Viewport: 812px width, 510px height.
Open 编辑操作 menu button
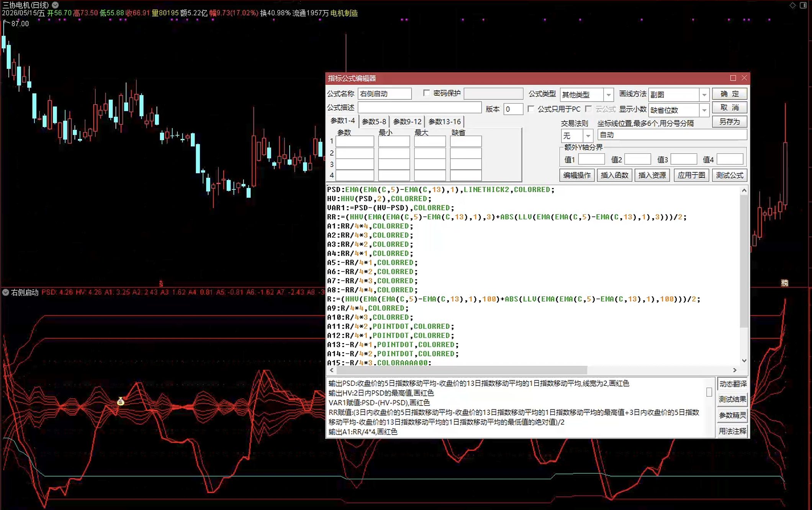click(x=577, y=175)
